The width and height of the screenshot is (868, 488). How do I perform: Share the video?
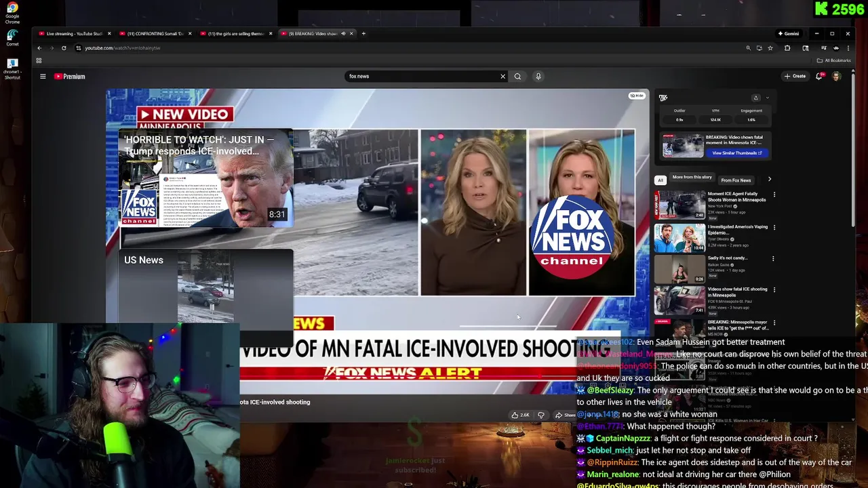click(x=565, y=415)
